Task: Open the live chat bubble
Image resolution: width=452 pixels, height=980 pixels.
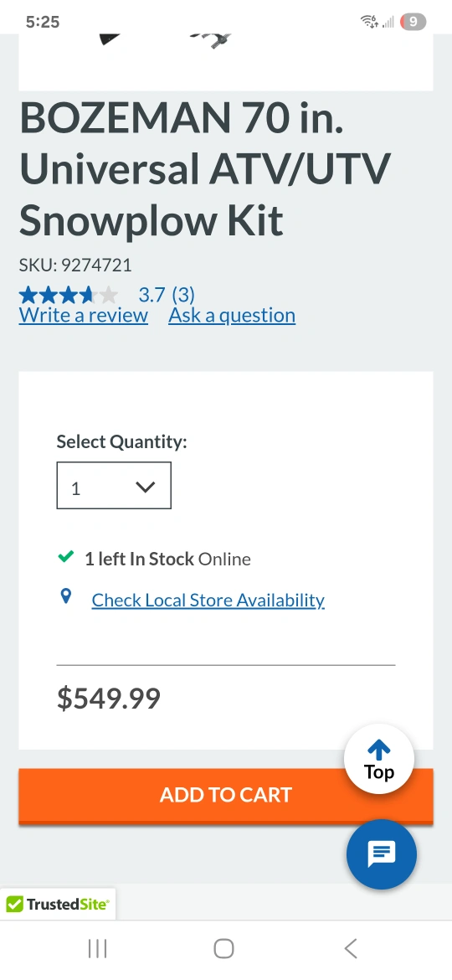Action: 382,854
